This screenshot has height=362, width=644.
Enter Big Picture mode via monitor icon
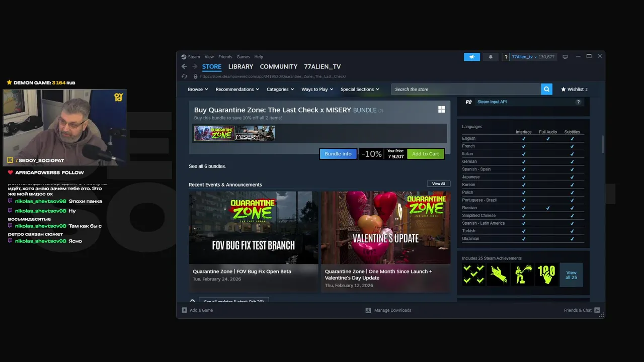point(565,57)
